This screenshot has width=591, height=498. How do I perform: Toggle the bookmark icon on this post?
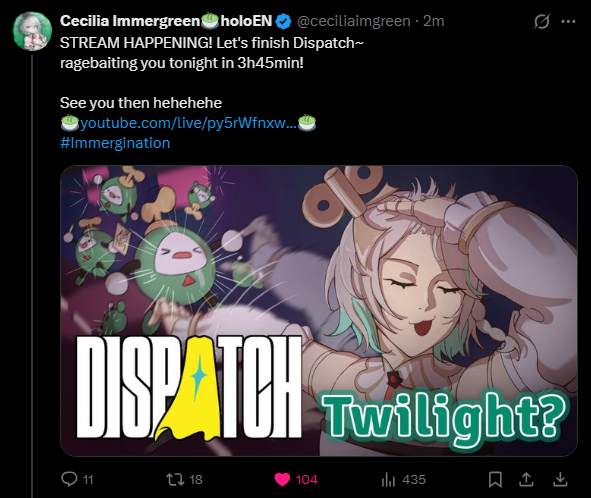tap(495, 480)
